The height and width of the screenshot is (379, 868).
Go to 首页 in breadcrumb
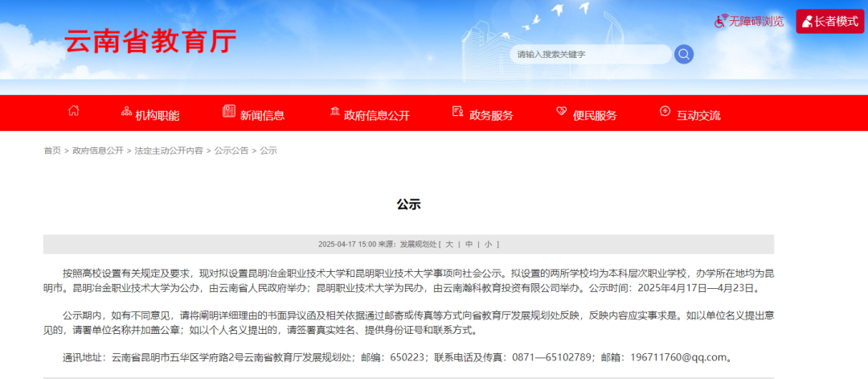click(52, 150)
